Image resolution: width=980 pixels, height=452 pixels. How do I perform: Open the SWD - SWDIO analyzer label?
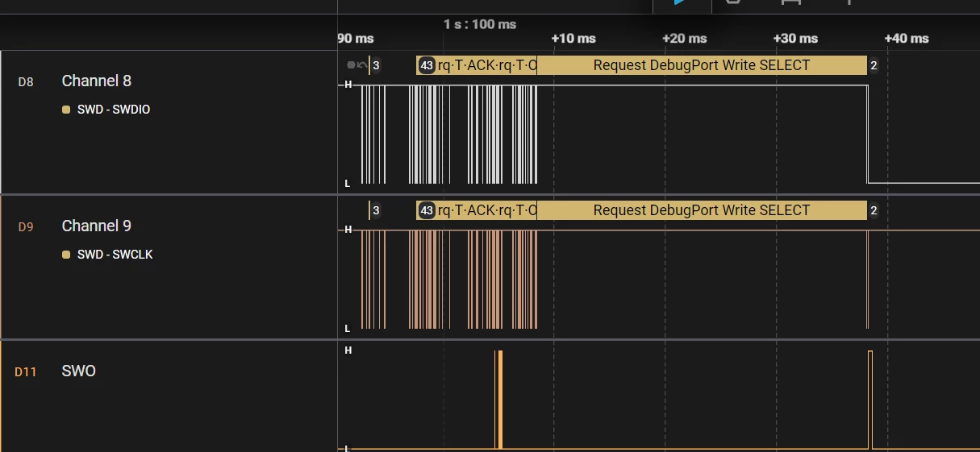coord(114,110)
